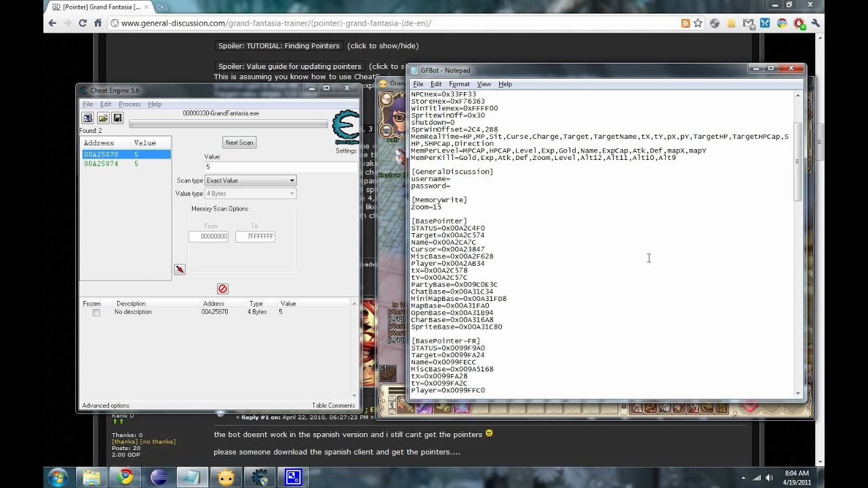Click the STATUS=0x00A2C4F0 line in Notepad

point(448,228)
